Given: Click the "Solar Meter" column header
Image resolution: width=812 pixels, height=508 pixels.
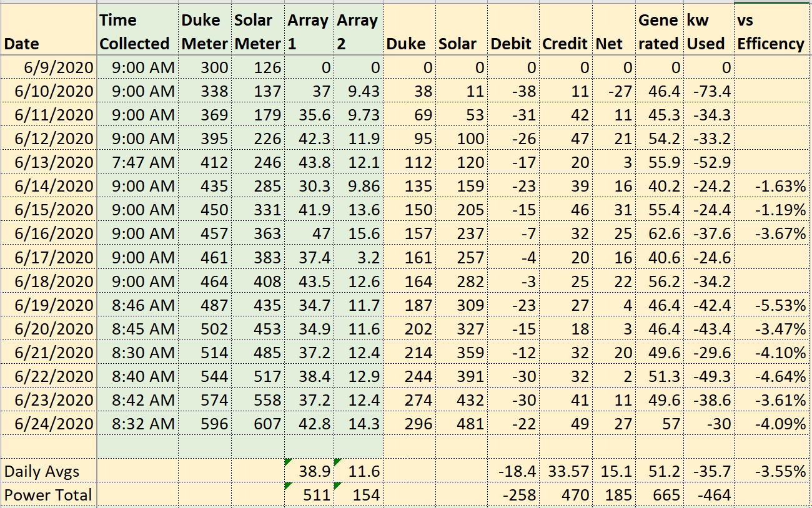Looking at the screenshot, I should [258, 30].
